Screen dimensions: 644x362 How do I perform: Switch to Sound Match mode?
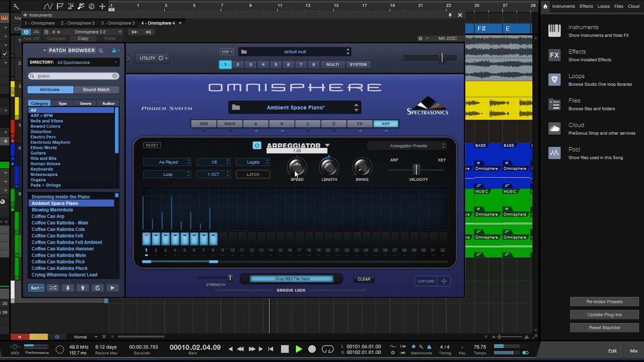pos(96,89)
